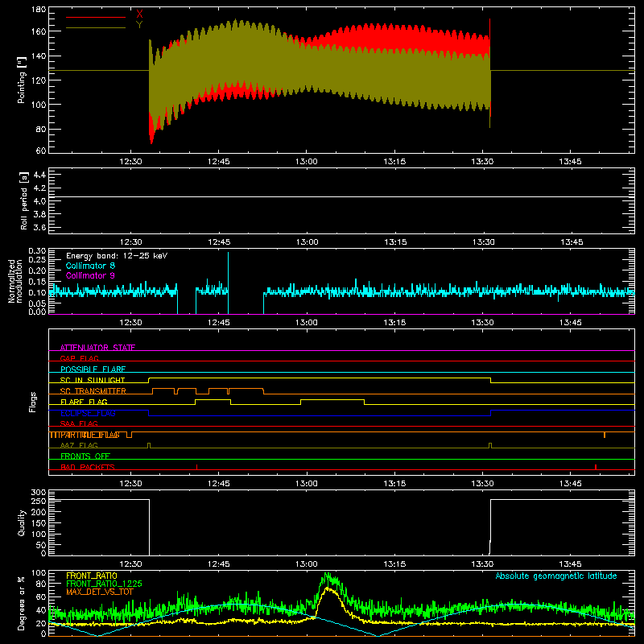
Task: Click the 'Absolute geomagnetic latitude' label
Action: coord(556,576)
